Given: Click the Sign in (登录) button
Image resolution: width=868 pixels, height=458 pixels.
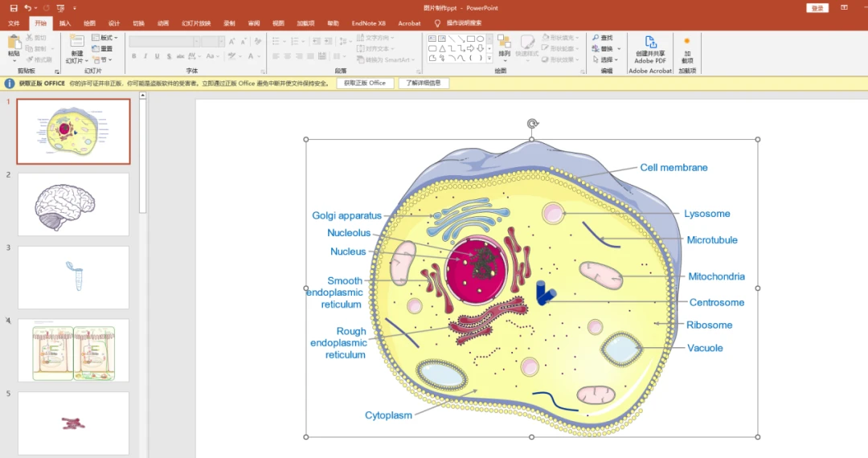Looking at the screenshot, I should [817, 8].
